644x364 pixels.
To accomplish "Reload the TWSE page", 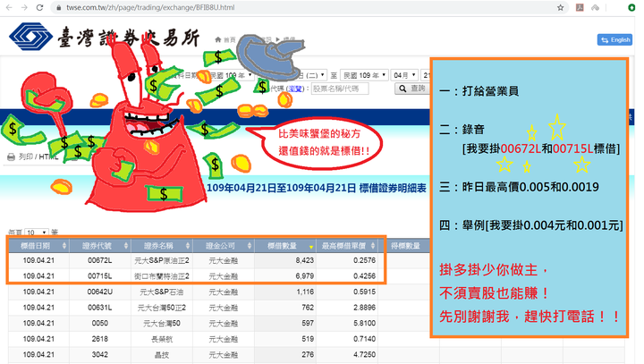I will [39, 7].
